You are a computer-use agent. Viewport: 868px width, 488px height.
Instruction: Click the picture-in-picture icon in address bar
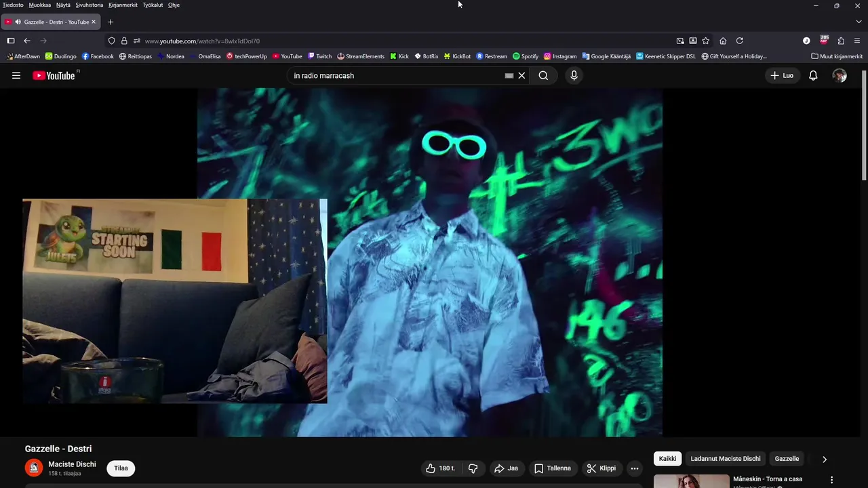680,41
